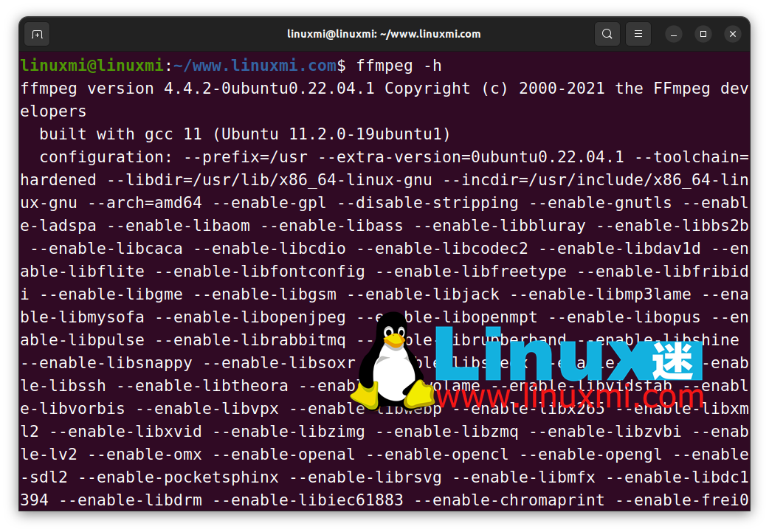Viewport: 769px width, 532px height.
Task: Click '--libdir=/usr/lib/x86_64-linux-gnu' option
Action: pos(269,180)
